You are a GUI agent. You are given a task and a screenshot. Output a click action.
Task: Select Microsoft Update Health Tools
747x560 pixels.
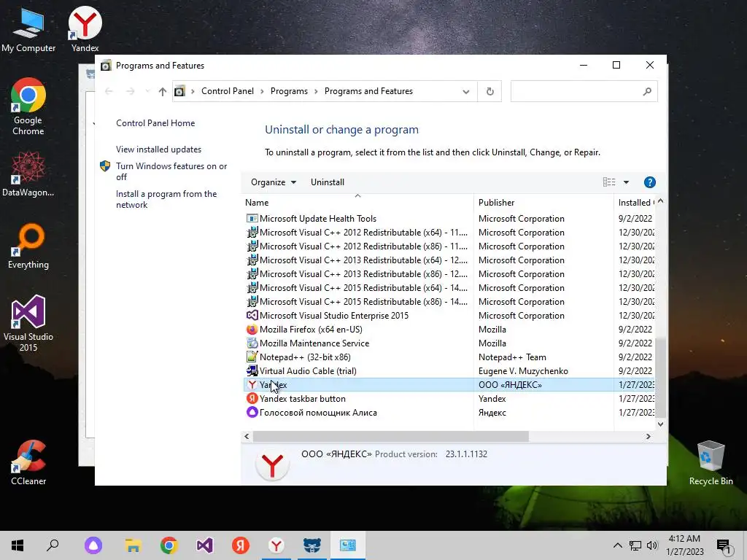[448, 219]
